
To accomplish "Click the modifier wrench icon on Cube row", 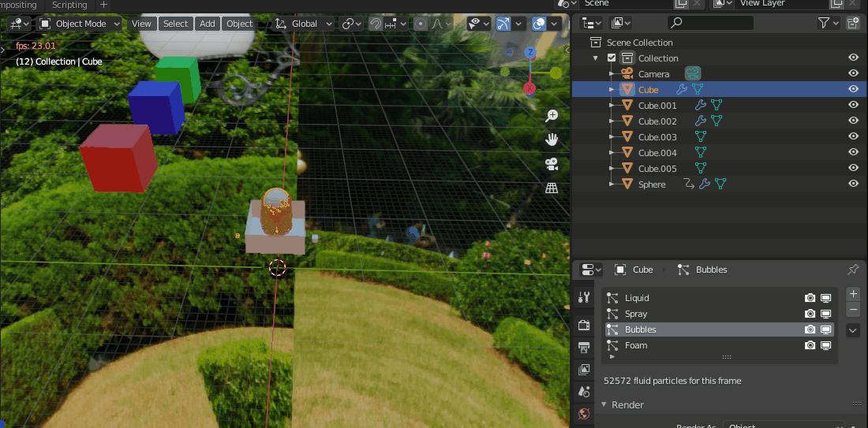I will (682, 90).
